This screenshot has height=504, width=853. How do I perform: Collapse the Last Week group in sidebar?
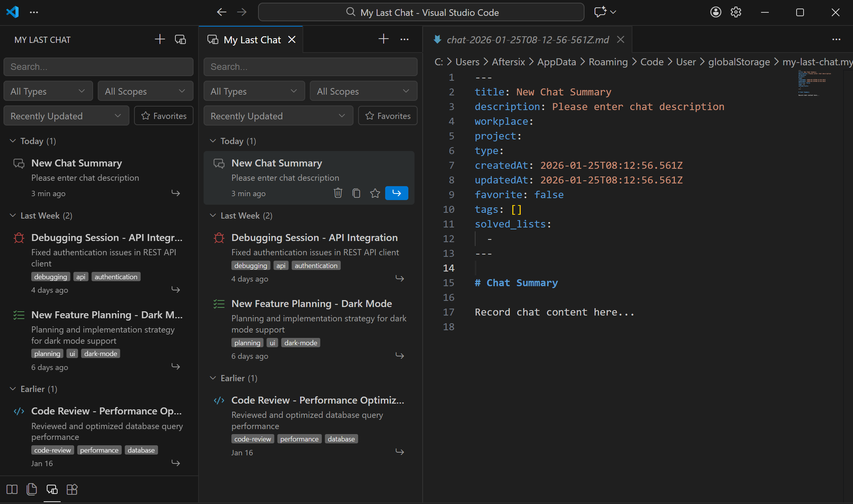(x=13, y=216)
